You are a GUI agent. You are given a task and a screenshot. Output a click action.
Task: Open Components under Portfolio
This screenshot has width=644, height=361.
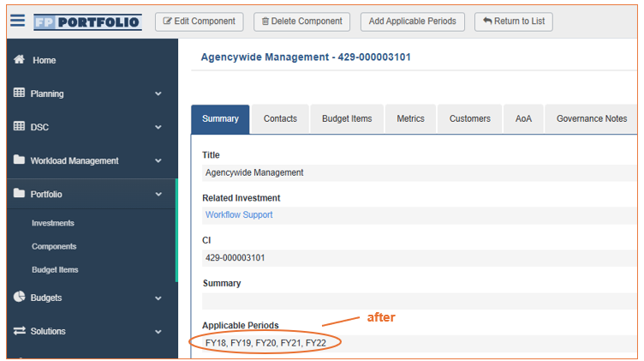pyautogui.click(x=54, y=246)
